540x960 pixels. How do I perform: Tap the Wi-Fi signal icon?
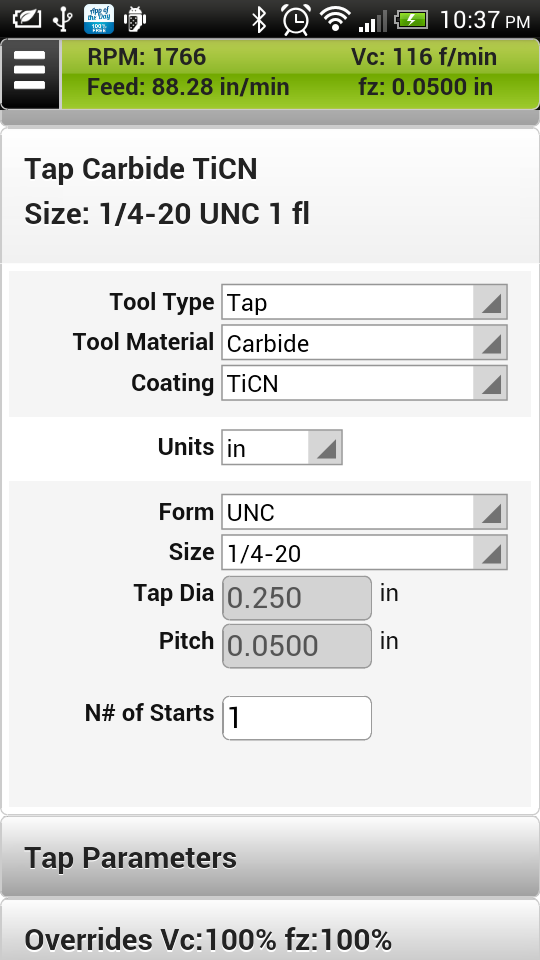(x=335, y=20)
